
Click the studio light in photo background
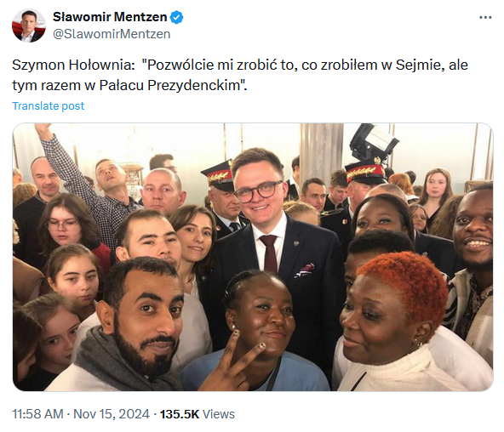tap(373, 141)
